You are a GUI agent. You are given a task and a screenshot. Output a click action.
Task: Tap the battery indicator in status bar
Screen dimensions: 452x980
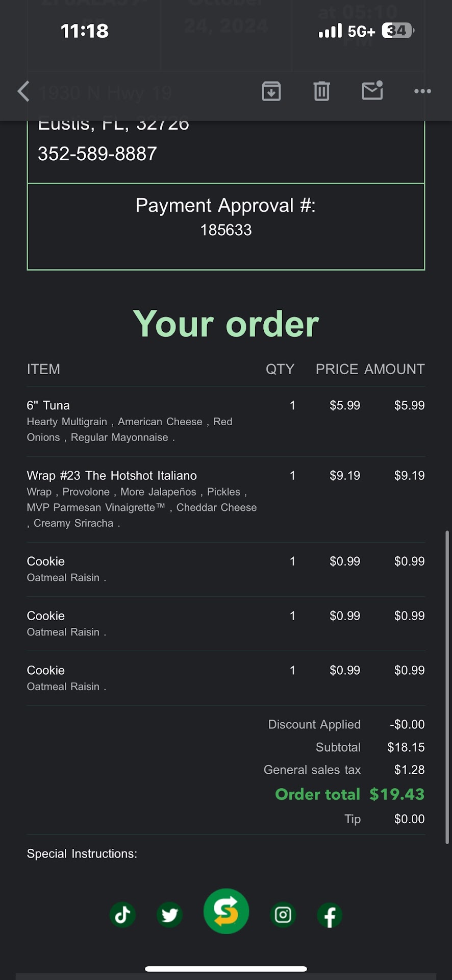pyautogui.click(x=397, y=31)
